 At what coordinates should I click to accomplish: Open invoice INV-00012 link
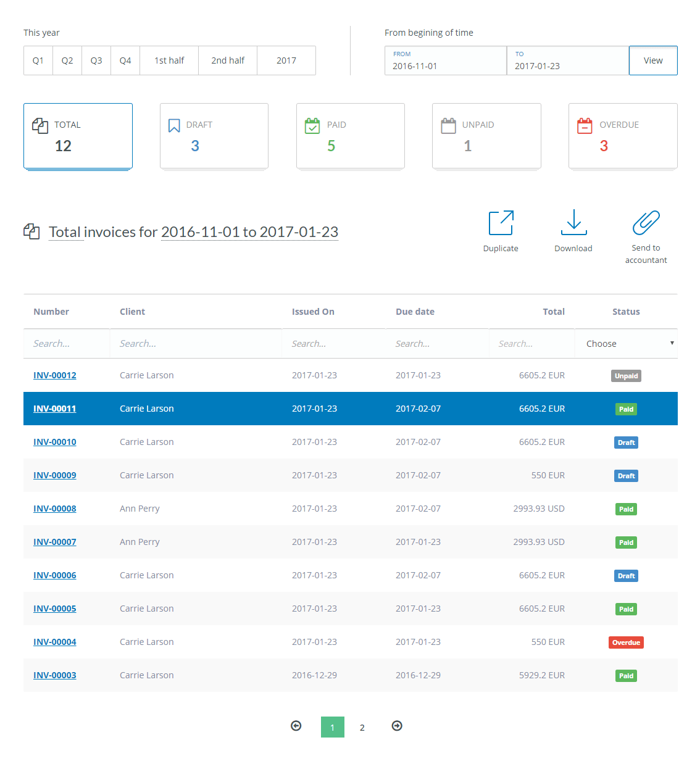coord(55,375)
